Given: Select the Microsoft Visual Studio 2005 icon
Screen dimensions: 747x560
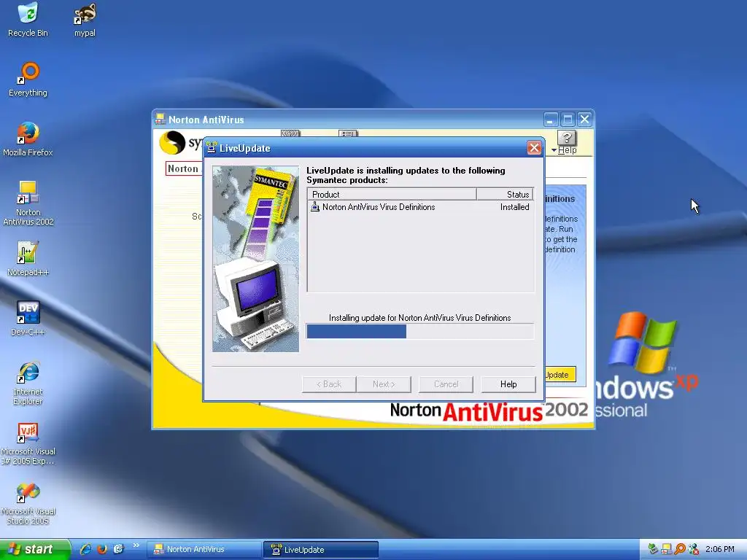Looking at the screenshot, I should tap(28, 503).
